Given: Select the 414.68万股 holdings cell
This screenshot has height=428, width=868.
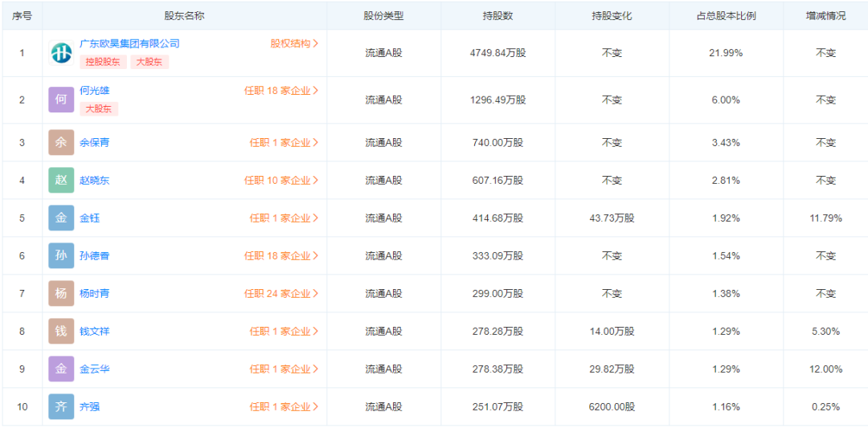Looking at the screenshot, I should pyautogui.click(x=497, y=218).
